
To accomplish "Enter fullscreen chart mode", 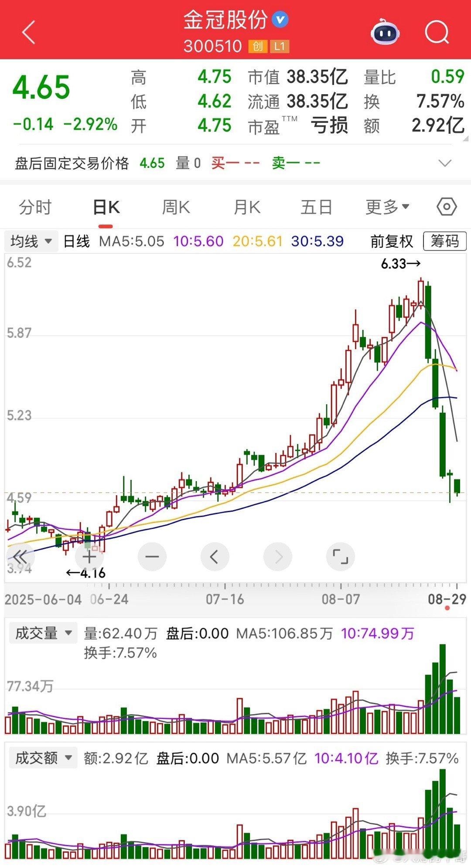I will pos(341,557).
